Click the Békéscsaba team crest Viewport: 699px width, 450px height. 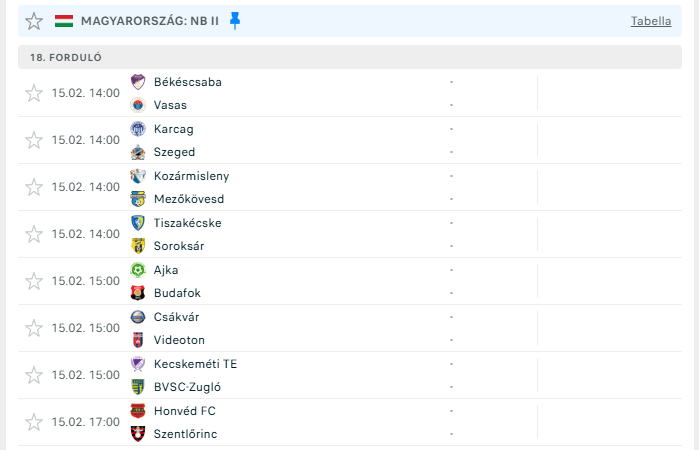138,82
